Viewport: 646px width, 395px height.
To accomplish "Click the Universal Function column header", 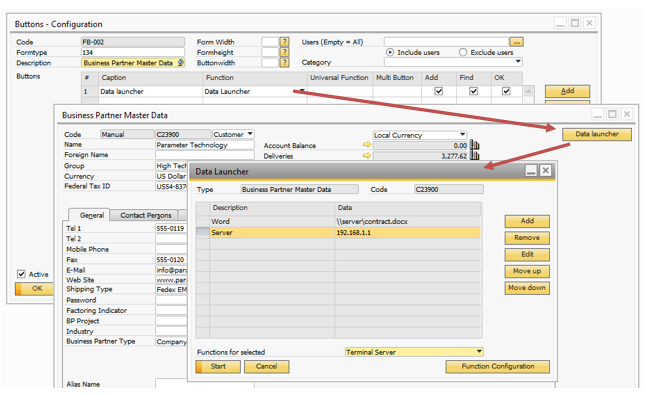I will point(339,77).
